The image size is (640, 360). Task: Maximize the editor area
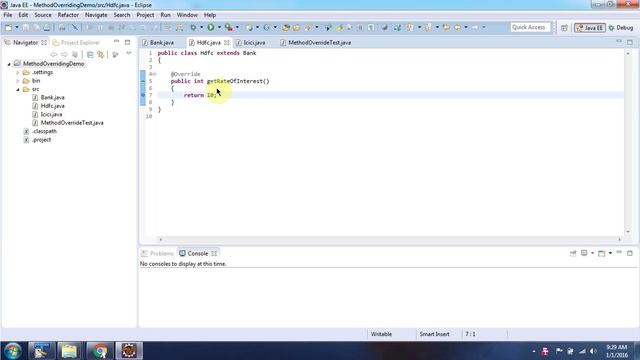[630, 42]
